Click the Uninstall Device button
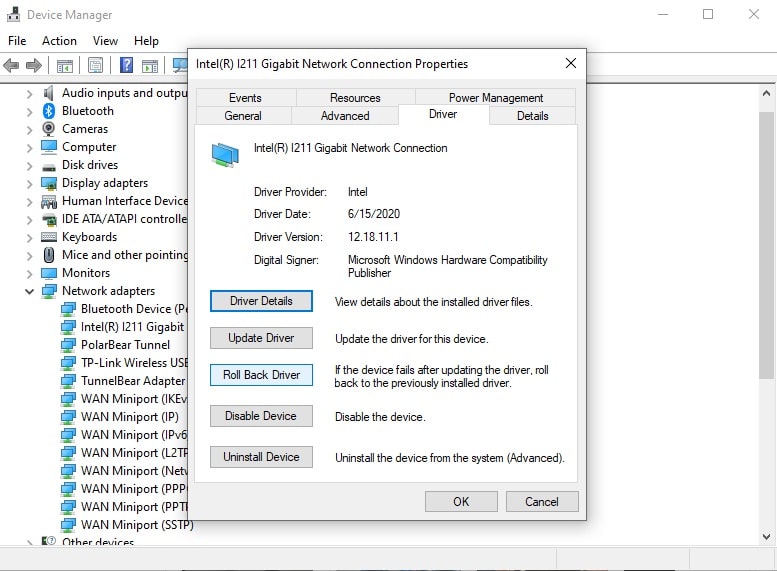Viewport: 777px width, 571px height. [261, 457]
